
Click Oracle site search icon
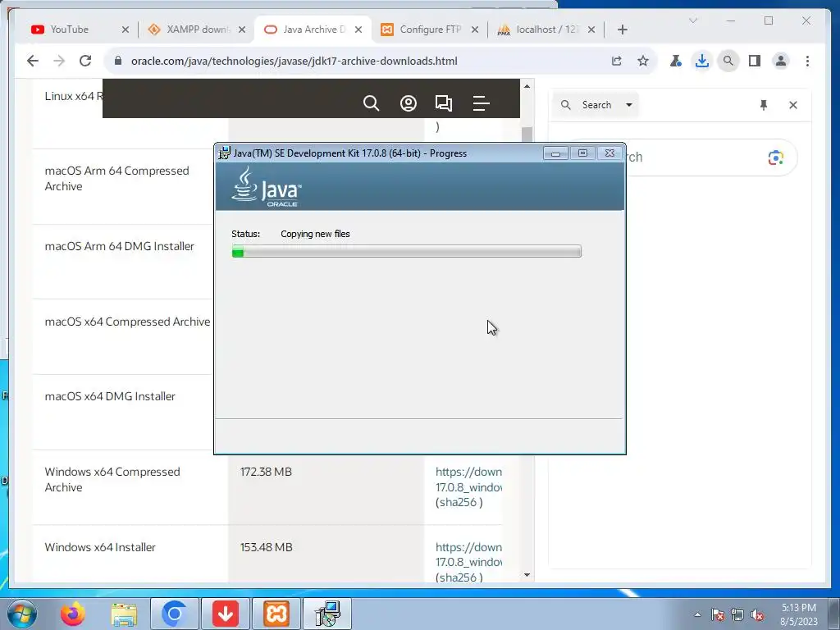tap(371, 103)
